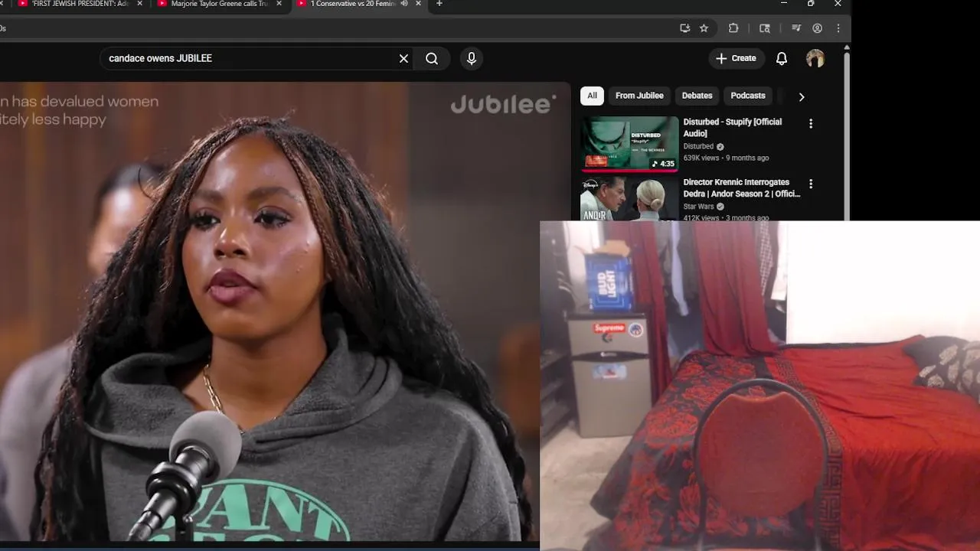Click the Andor Season 2 thumbnail
980x551 pixels.
pyautogui.click(x=629, y=199)
